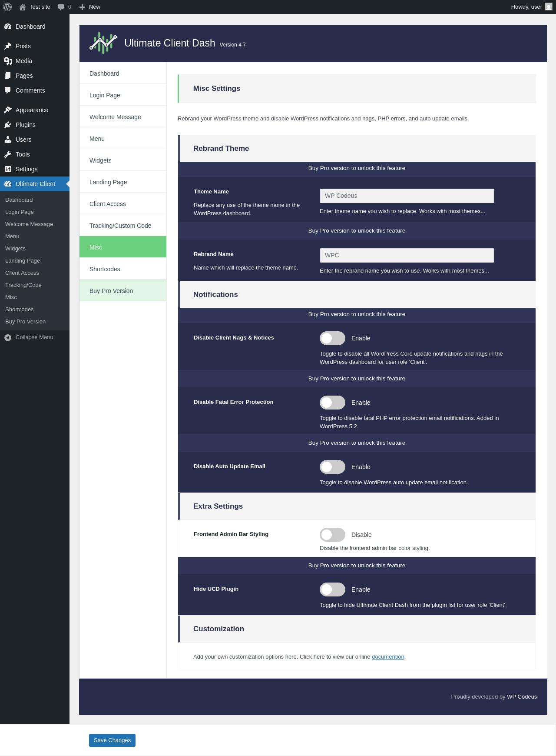Click the Ultimate Client Dash chart logo
556x756 pixels.
(103, 43)
